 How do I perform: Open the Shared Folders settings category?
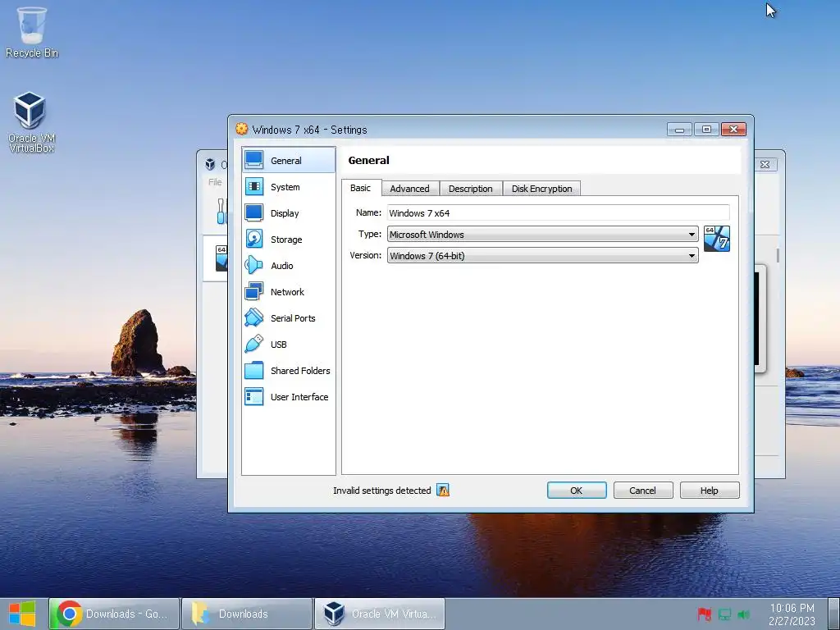point(288,371)
